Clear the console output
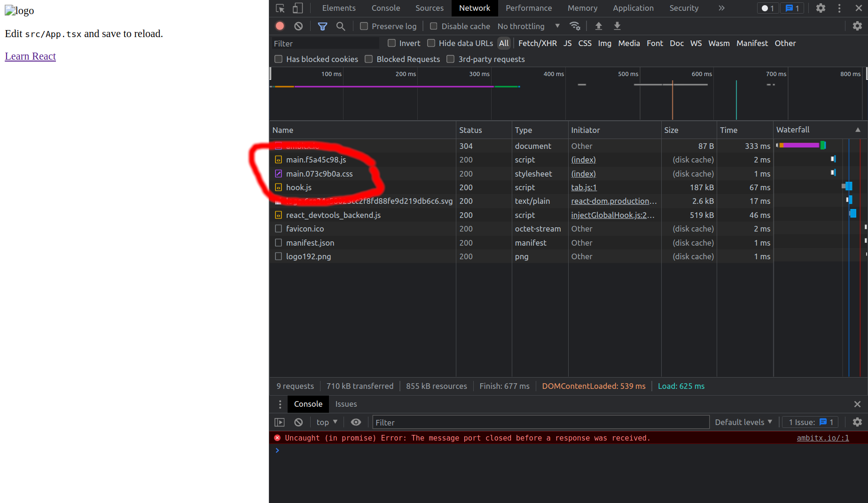 [298, 422]
